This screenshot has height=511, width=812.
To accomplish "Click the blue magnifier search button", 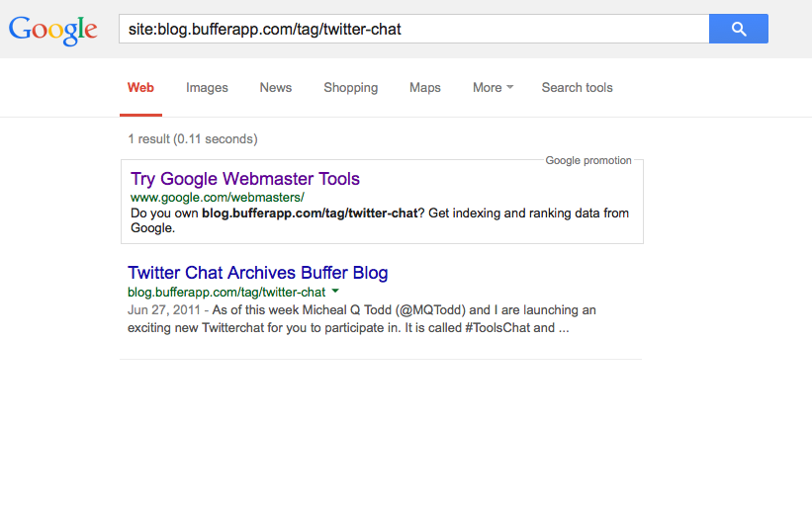I will (x=739, y=29).
